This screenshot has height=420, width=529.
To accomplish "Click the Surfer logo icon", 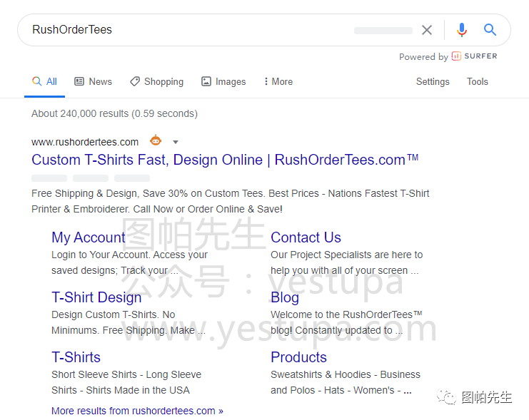I will click(x=456, y=56).
